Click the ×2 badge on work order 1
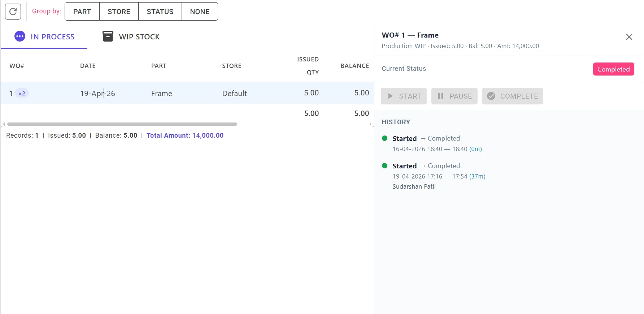Image resolution: width=644 pixels, height=314 pixels. tap(22, 93)
